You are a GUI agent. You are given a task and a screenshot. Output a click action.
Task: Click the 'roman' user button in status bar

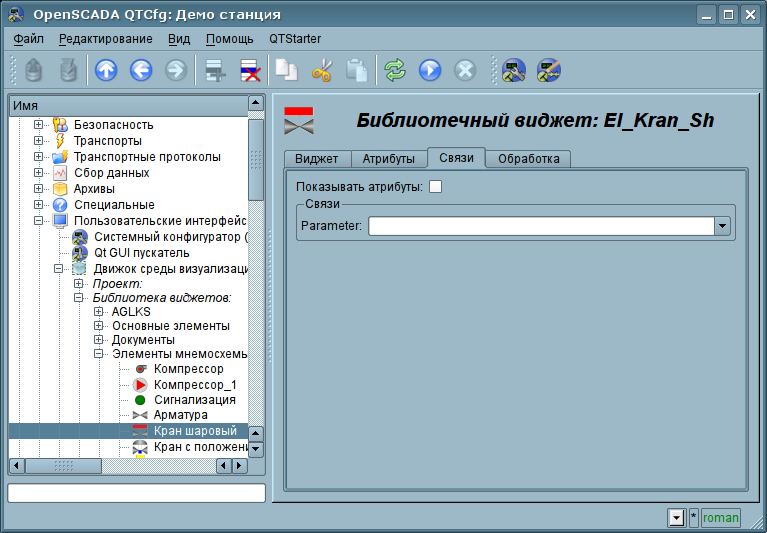[x=720, y=517]
